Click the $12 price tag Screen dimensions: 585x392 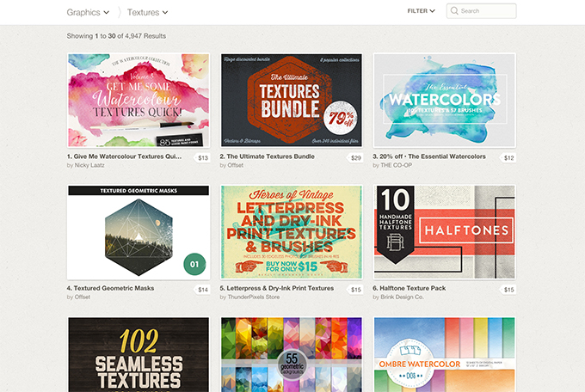(508, 158)
